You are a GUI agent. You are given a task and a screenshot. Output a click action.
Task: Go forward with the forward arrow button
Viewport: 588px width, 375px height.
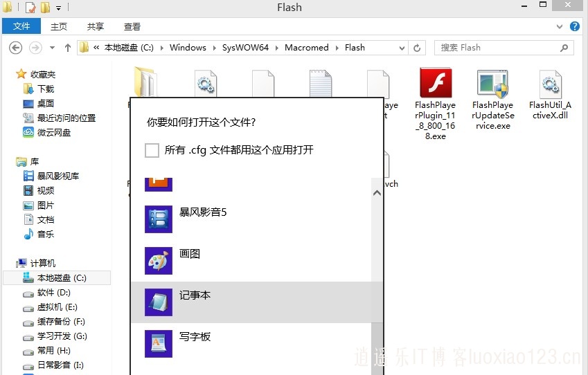pyautogui.click(x=35, y=48)
